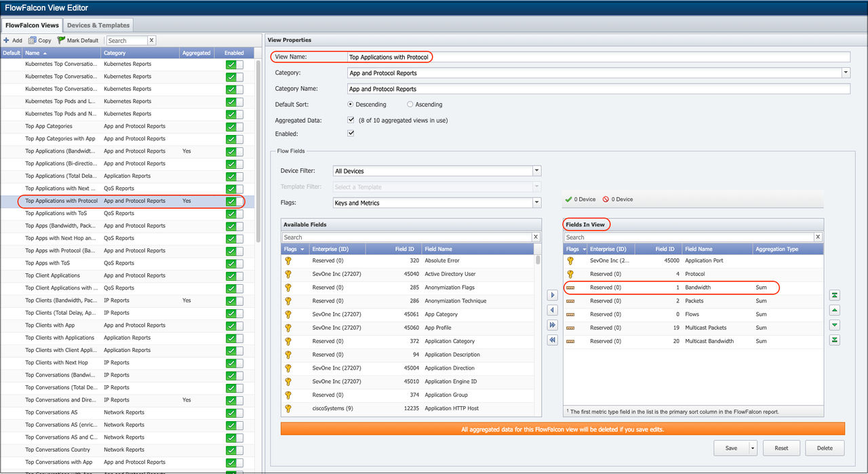Switch to Devices & Templates tab

[x=98, y=25]
